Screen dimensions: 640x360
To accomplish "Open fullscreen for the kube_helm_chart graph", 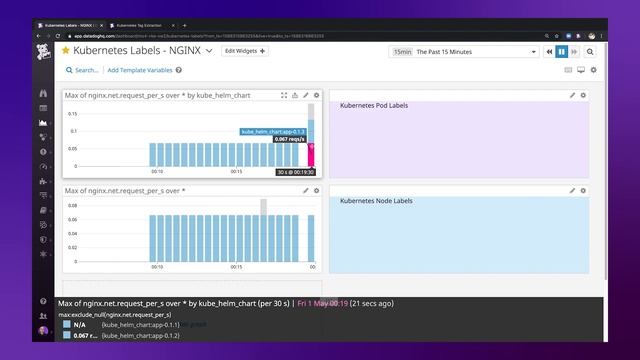I will coord(284,95).
